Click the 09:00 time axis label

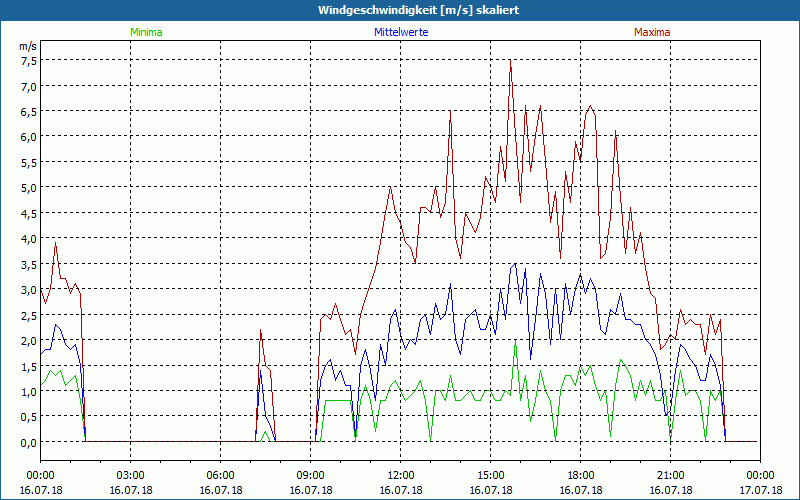(310, 476)
